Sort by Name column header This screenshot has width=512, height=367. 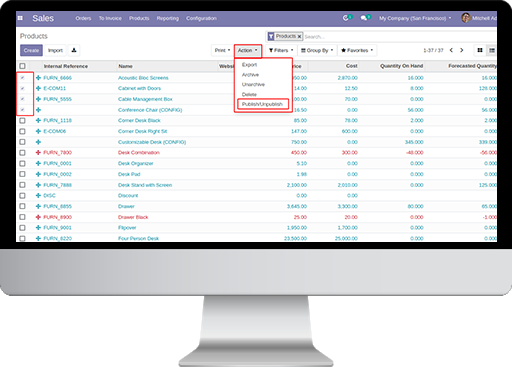125,66
